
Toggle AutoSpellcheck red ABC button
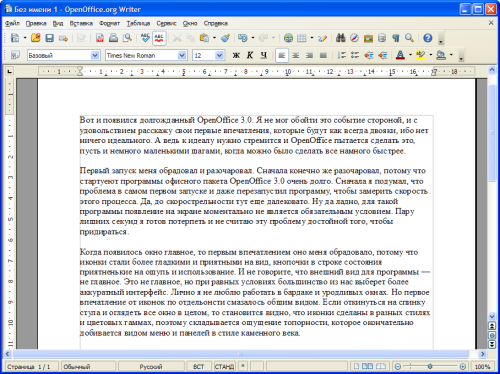pyautogui.click(x=159, y=38)
